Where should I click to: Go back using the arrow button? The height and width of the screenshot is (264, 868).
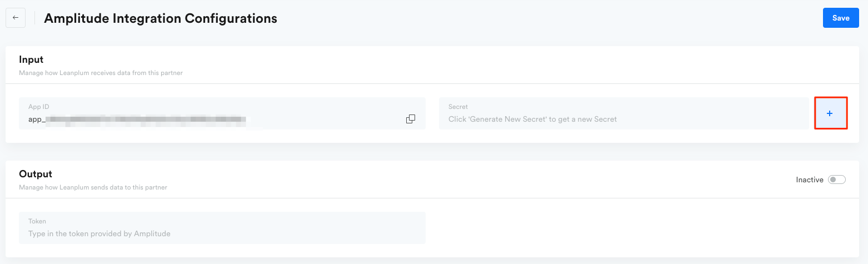(16, 18)
